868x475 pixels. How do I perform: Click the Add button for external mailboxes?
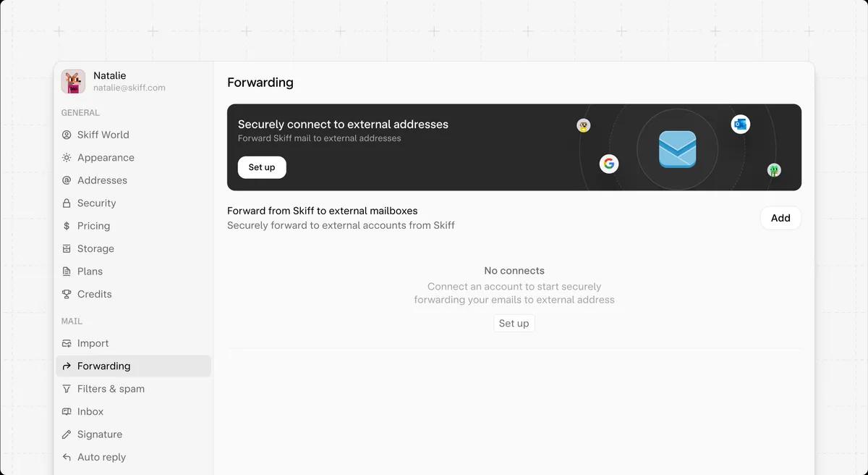[x=780, y=217]
